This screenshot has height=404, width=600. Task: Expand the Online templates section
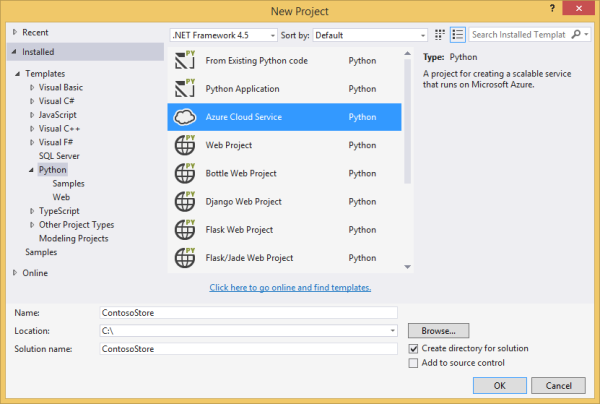(15, 273)
